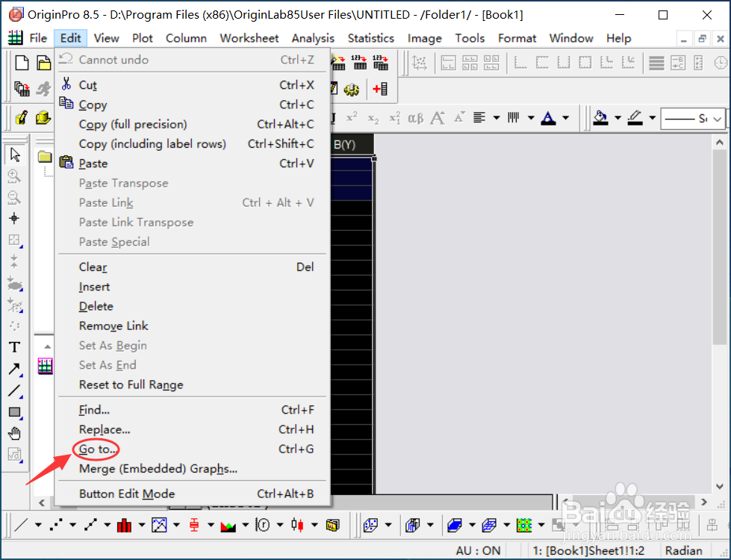
Task: Click the AU : ON status indicator
Action: pyautogui.click(x=478, y=551)
